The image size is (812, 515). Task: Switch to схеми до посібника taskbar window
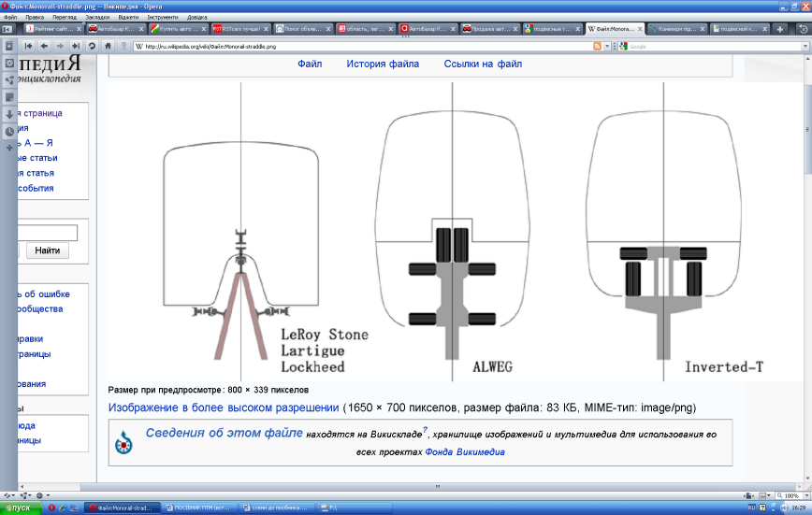[277, 508]
